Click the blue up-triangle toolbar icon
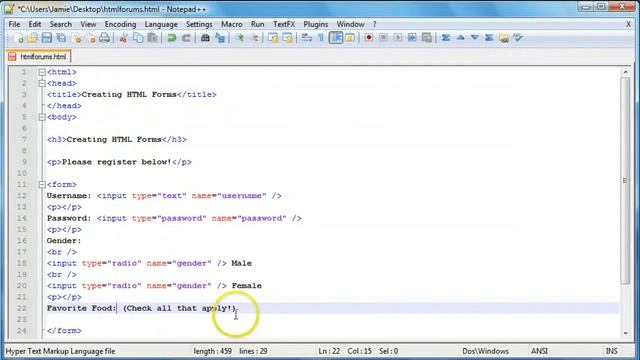 (460, 38)
